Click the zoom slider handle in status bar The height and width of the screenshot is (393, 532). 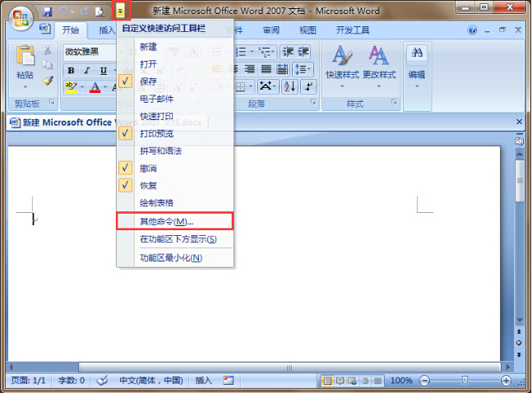click(x=465, y=381)
